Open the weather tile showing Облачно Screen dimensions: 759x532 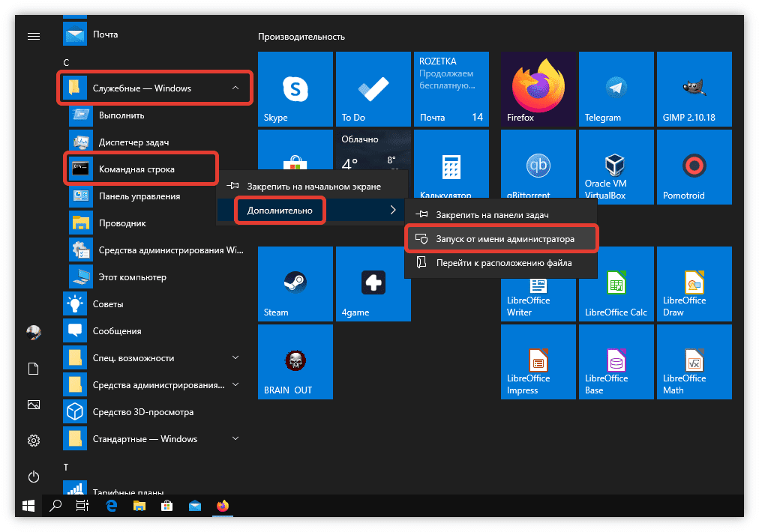click(x=373, y=150)
